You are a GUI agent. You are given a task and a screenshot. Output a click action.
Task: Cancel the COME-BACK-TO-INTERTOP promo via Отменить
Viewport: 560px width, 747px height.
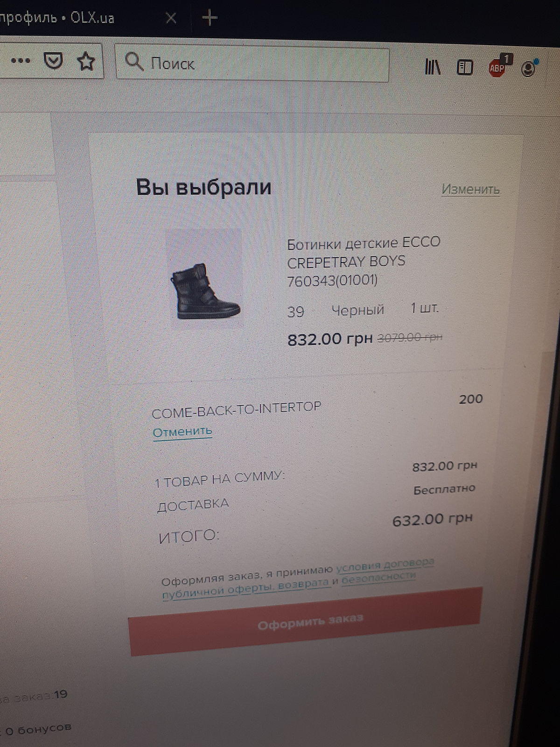click(182, 431)
